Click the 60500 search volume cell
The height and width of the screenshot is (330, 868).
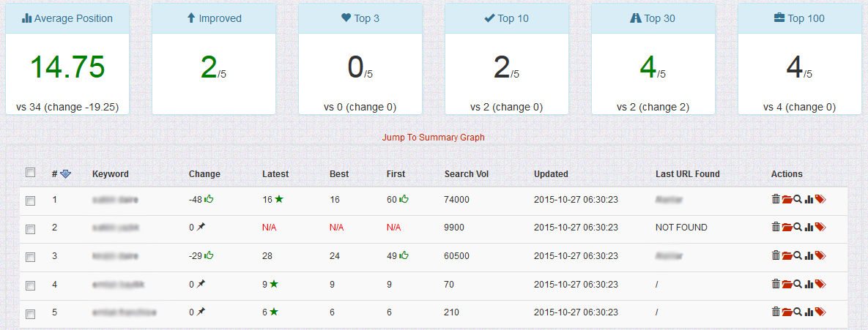click(456, 255)
